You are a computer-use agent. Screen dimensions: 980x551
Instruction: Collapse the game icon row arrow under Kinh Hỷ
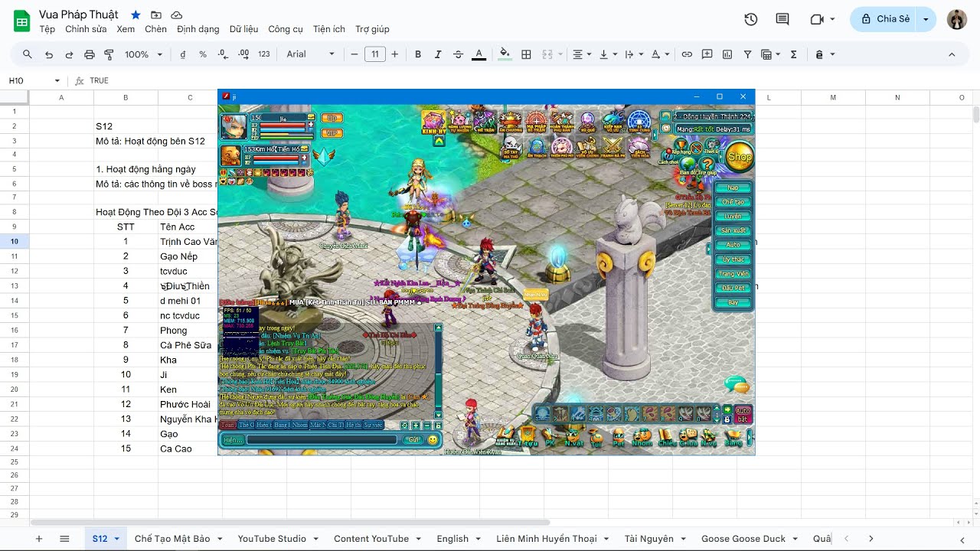click(x=439, y=142)
